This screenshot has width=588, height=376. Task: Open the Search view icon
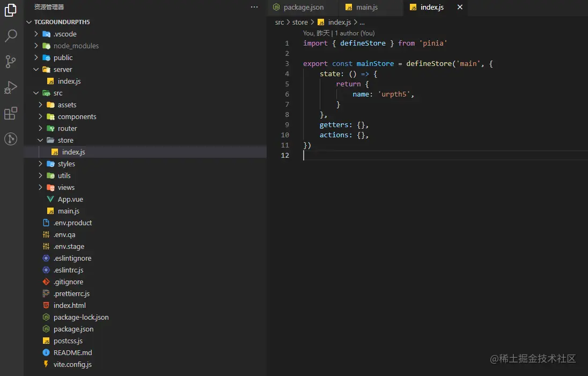point(11,36)
